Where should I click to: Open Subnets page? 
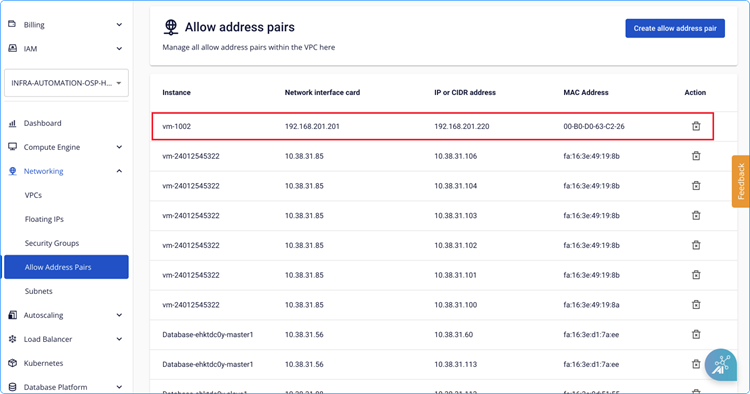pyautogui.click(x=38, y=291)
